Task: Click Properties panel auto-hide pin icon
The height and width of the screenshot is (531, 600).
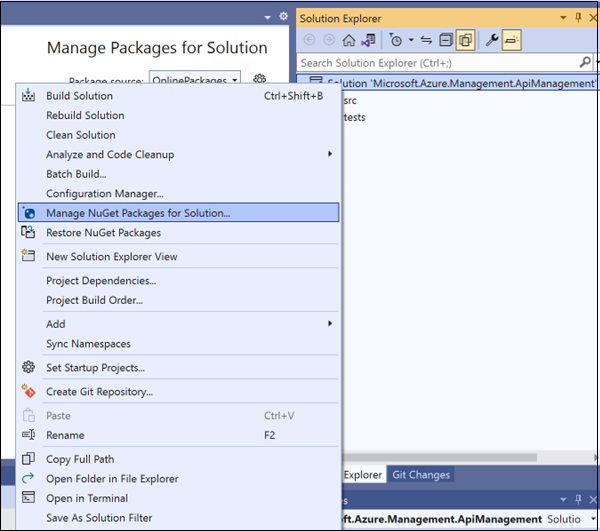Action: [578, 499]
